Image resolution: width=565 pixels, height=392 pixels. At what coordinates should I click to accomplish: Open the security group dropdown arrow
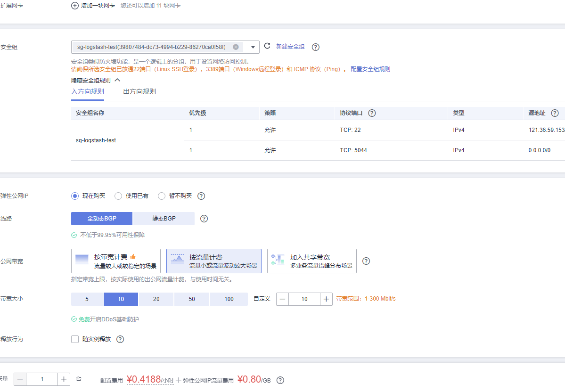253,47
